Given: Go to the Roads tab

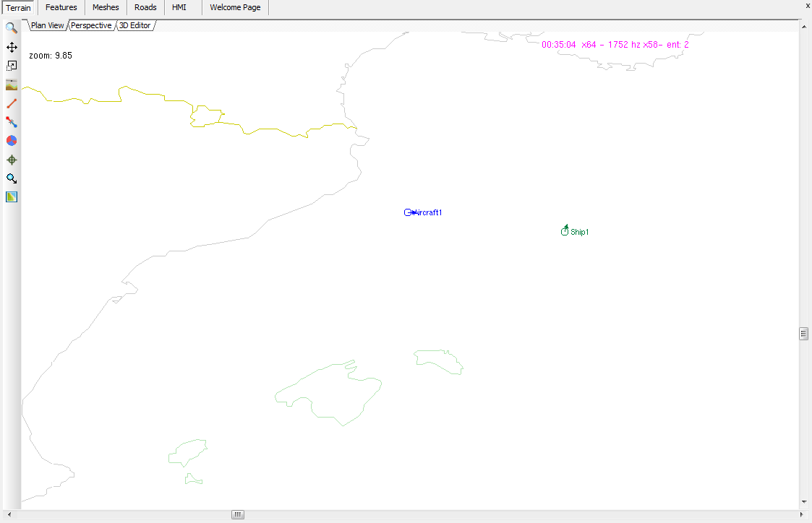Looking at the screenshot, I should [145, 8].
